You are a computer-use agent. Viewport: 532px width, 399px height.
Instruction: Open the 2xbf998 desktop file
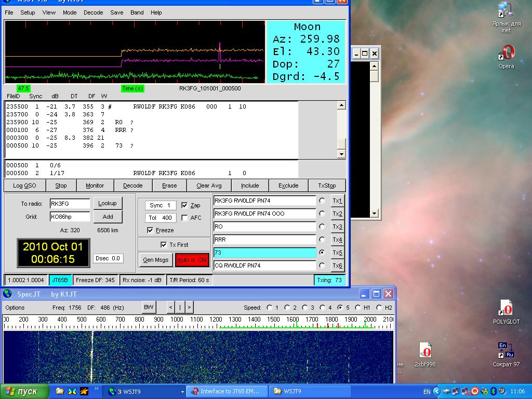(425, 354)
